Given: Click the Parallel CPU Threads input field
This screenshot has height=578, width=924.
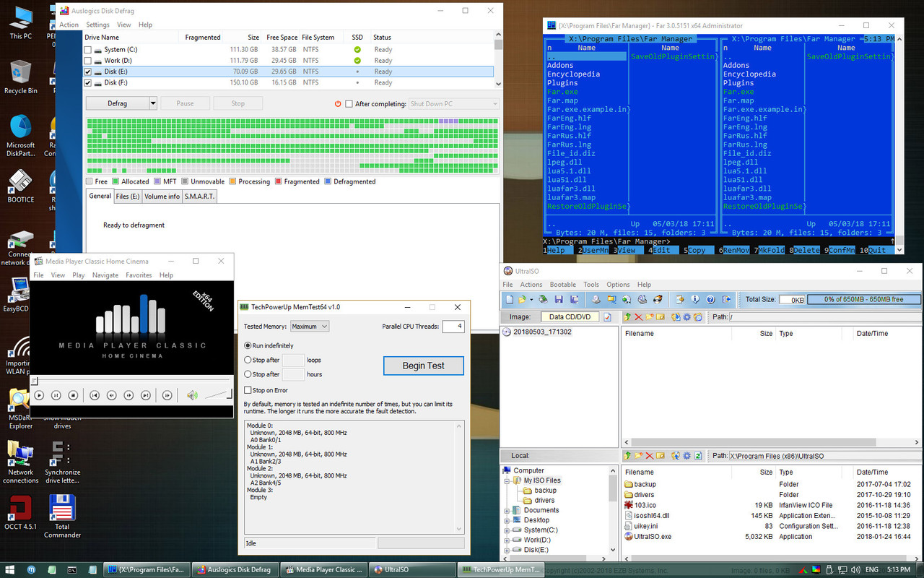Looking at the screenshot, I should pos(453,327).
